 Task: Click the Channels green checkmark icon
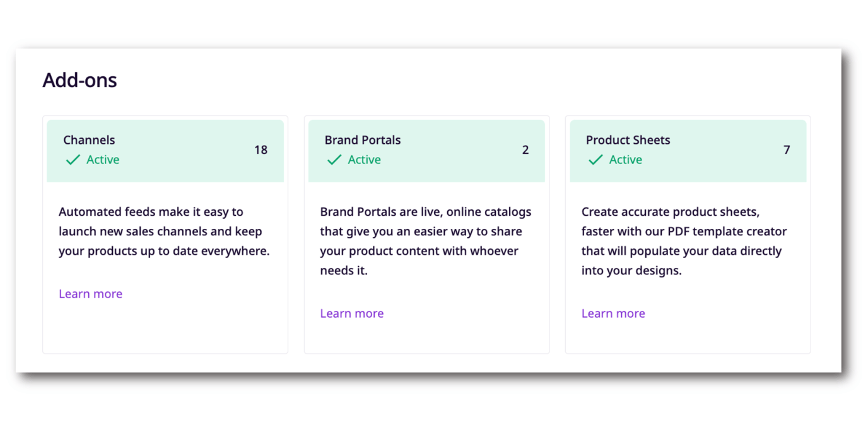(x=73, y=160)
